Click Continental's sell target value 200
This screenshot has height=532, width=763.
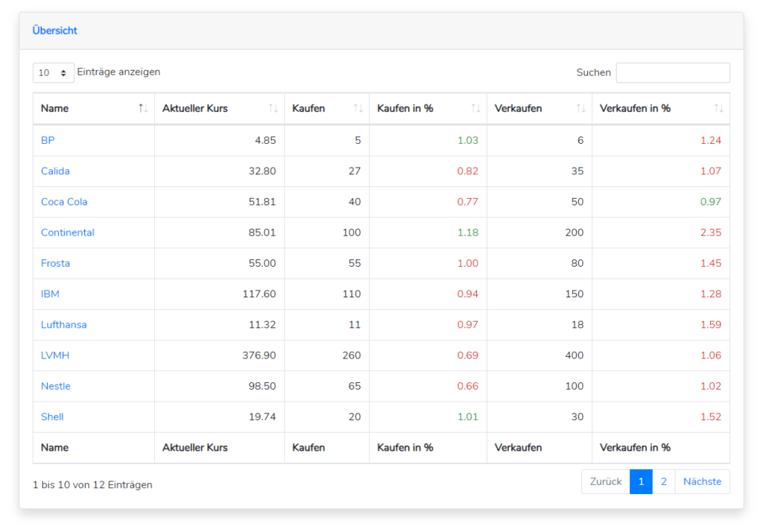click(x=574, y=232)
